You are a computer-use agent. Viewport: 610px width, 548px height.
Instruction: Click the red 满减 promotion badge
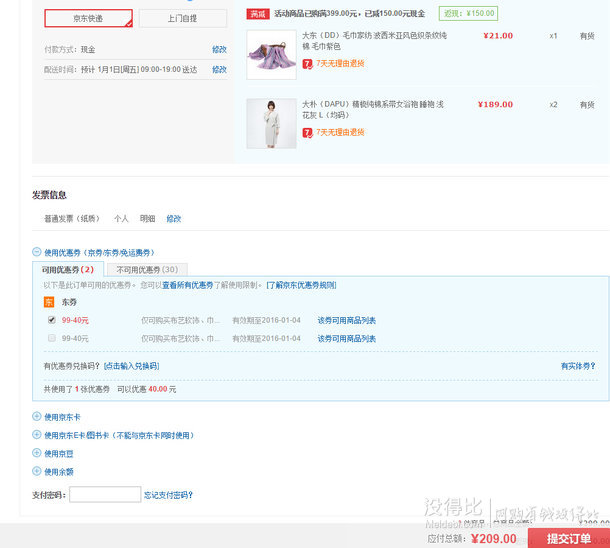tap(258, 14)
